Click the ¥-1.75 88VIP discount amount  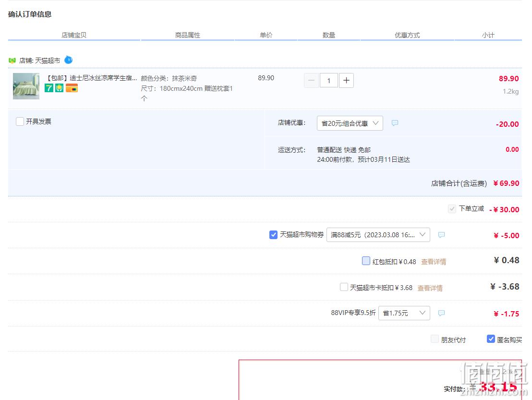point(506,314)
